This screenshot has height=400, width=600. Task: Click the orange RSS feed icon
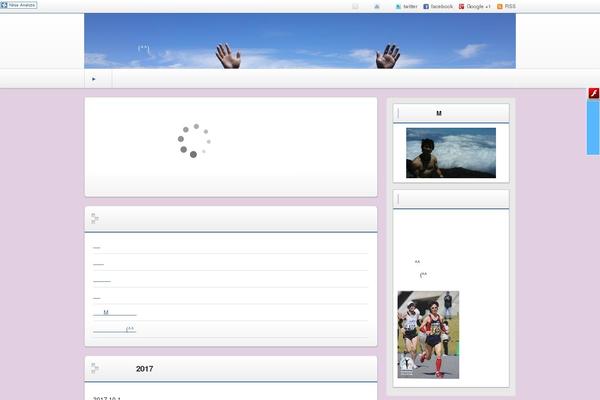click(499, 7)
